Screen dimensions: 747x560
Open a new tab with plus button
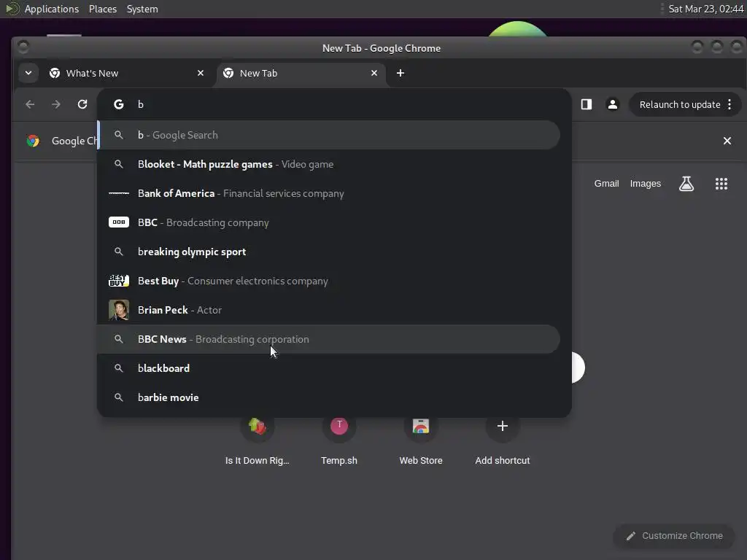coord(400,73)
